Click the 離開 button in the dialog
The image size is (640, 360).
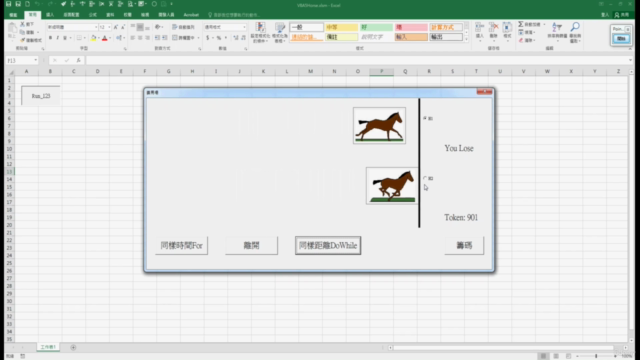(251, 245)
